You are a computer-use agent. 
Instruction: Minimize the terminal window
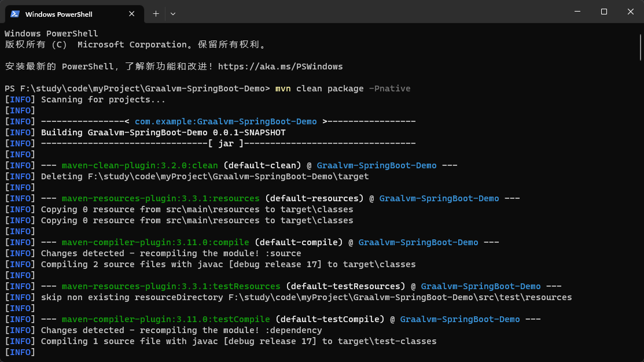577,12
